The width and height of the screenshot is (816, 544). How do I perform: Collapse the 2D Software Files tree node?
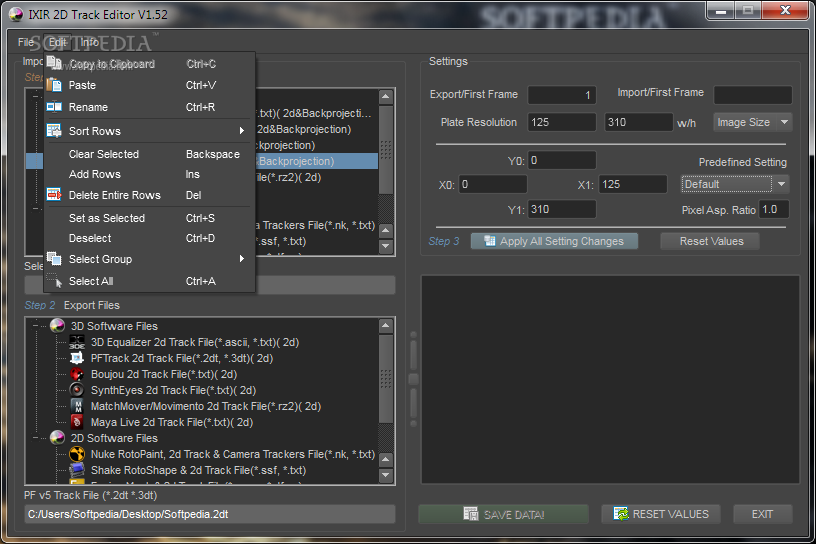[x=35, y=438]
